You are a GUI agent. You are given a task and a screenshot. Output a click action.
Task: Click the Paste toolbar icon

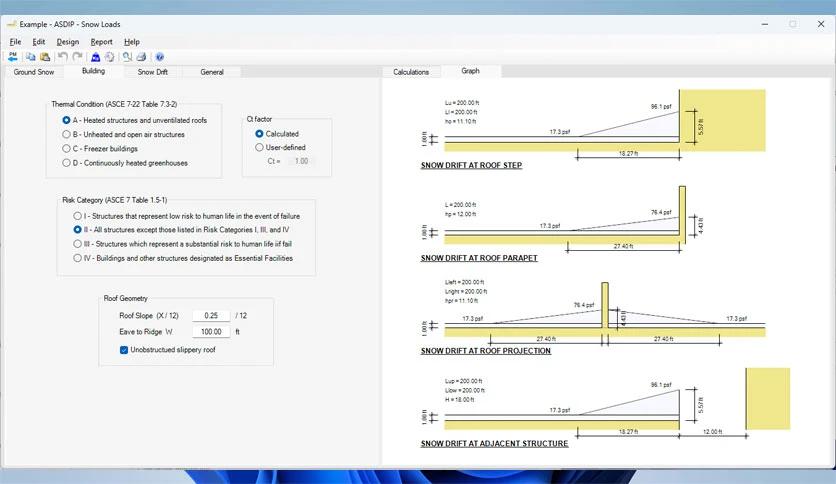point(44,57)
